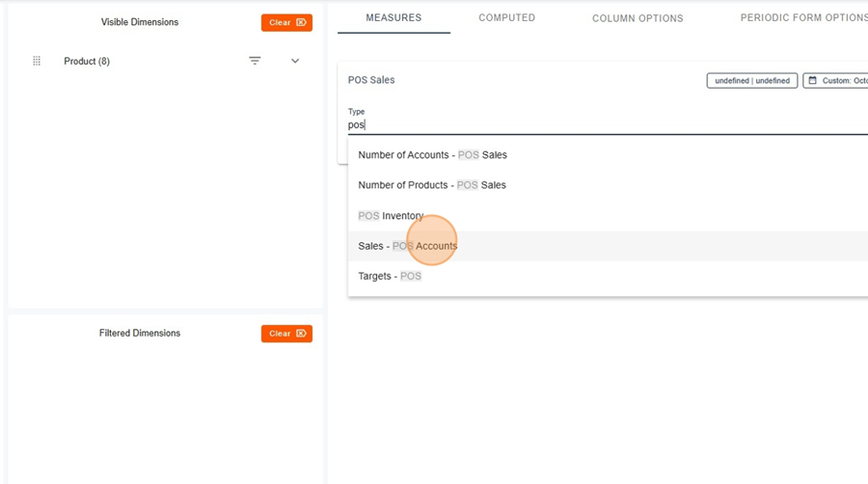Clear the Filtered Dimensions list
Viewport: 868px width, 484px height.
[x=286, y=334]
